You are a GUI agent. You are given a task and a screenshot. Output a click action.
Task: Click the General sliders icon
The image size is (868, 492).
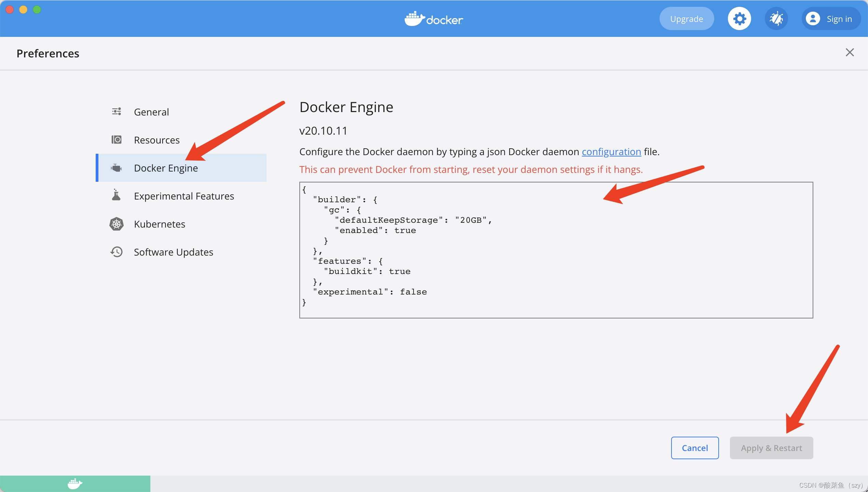[117, 112]
